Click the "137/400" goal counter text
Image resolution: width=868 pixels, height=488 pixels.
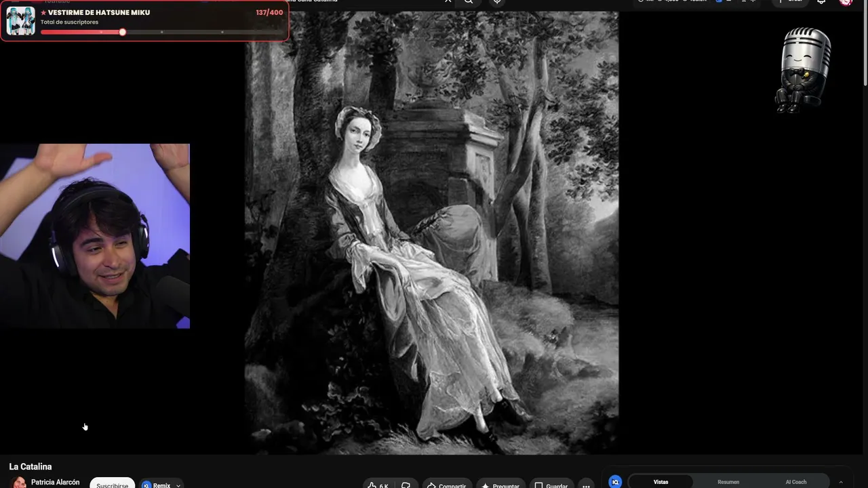269,12
